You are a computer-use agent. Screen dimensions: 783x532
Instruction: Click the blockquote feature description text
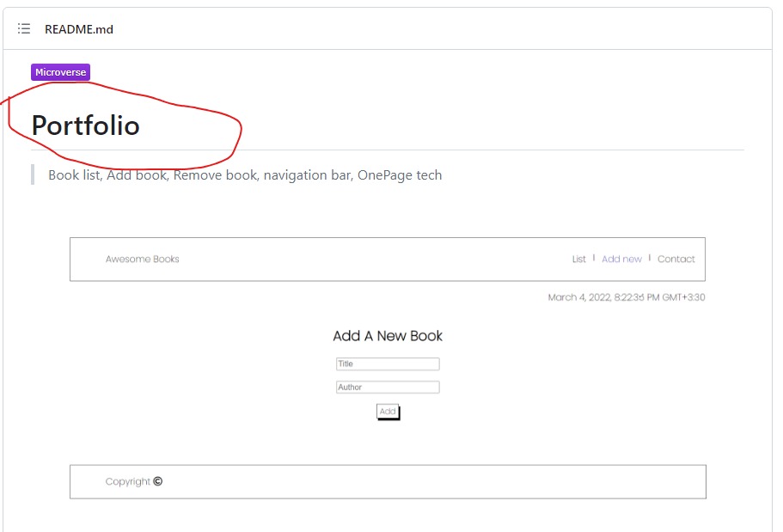pos(245,174)
